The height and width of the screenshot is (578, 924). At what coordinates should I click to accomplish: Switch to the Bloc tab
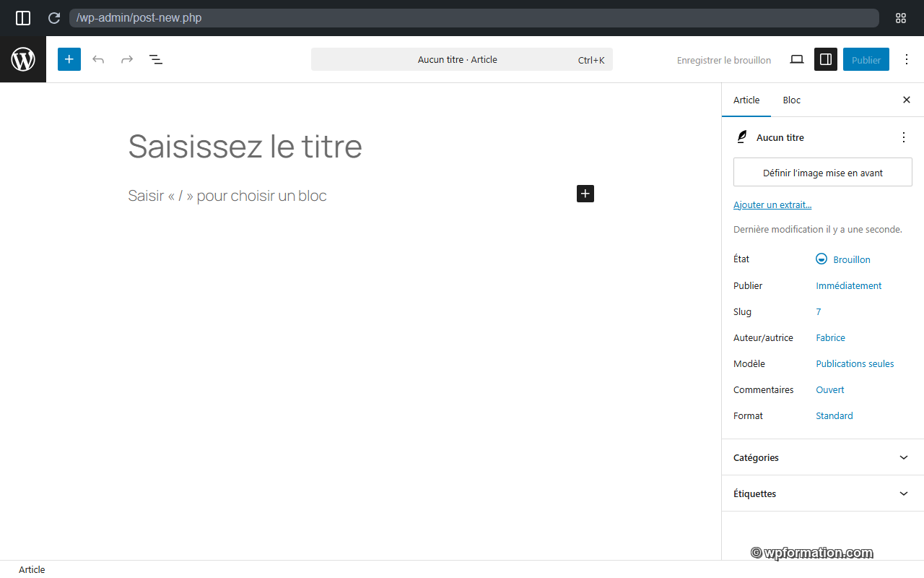coord(792,100)
